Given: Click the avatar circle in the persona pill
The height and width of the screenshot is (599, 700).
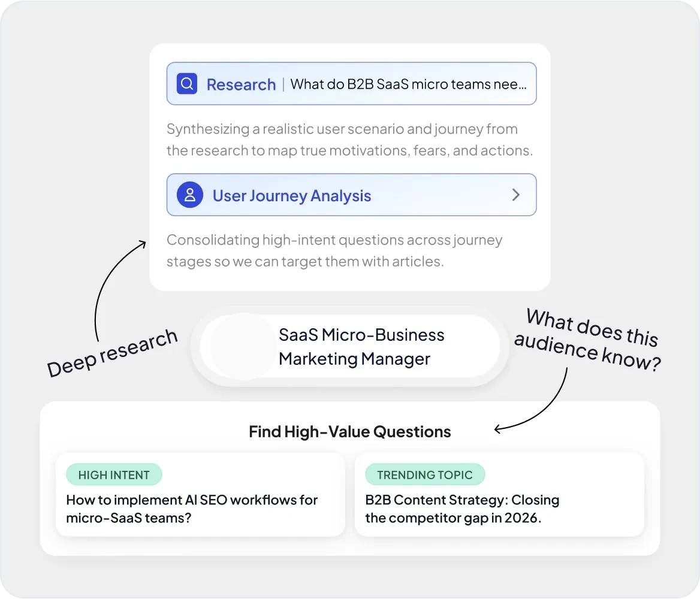Looking at the screenshot, I should point(244,346).
